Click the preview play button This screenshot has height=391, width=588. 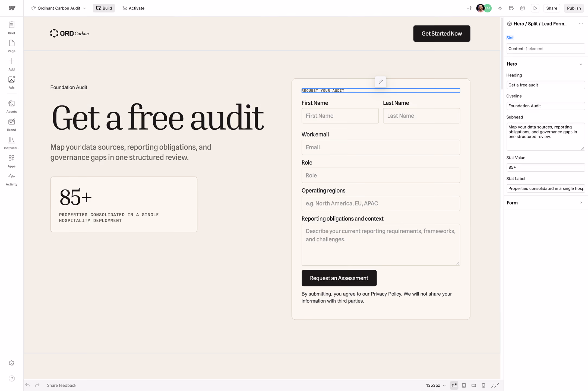[535, 8]
